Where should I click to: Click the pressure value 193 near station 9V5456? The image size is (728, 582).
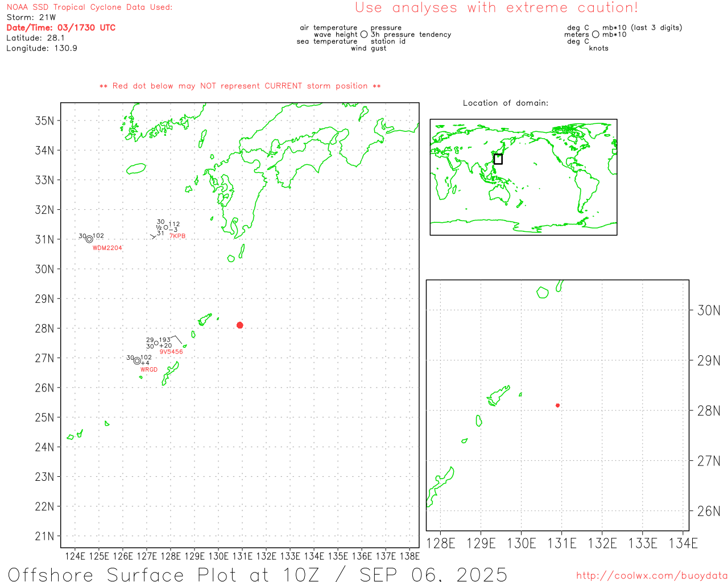click(x=165, y=340)
